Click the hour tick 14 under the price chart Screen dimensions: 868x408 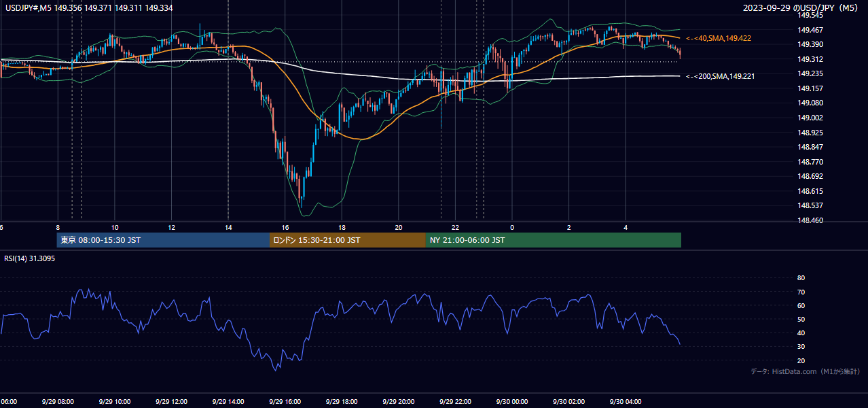point(228,228)
